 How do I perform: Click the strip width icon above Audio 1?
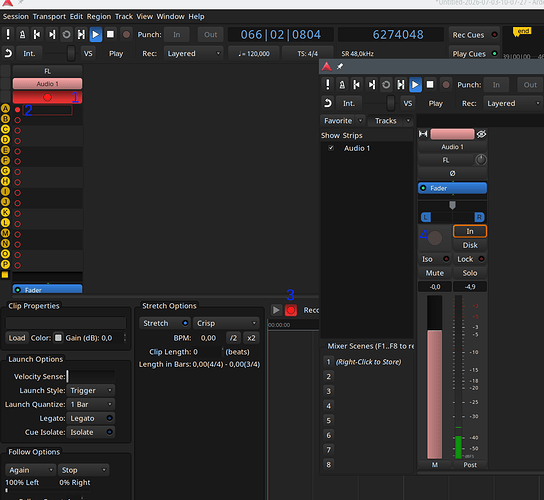423,134
